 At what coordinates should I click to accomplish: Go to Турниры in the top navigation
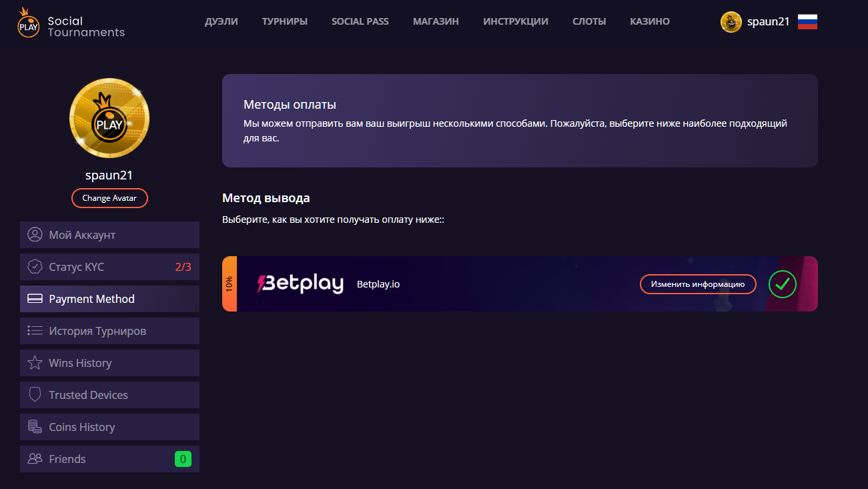285,21
